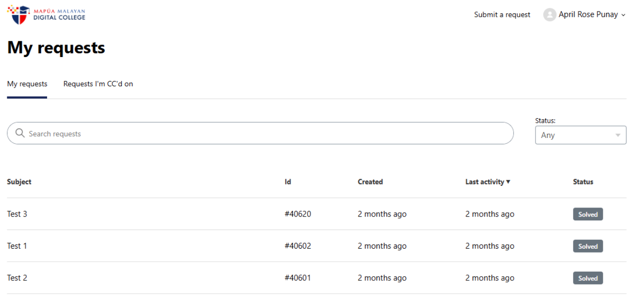Open Requests I'm CC'd on tab

pos(98,84)
